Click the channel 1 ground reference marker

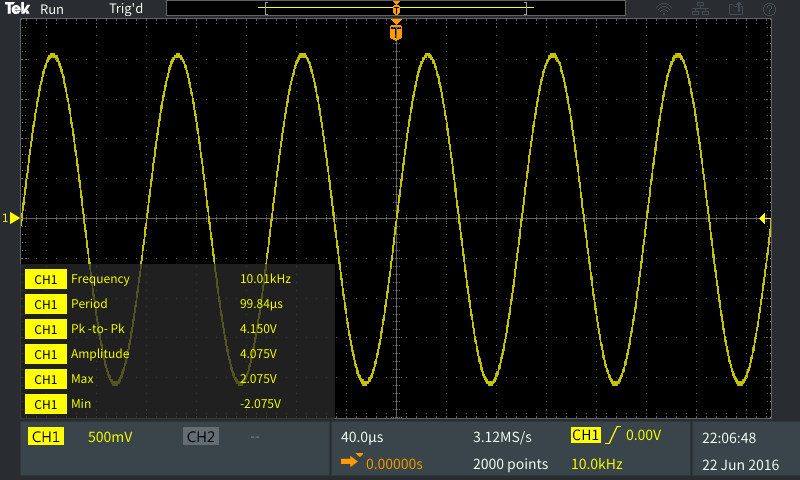coord(12,218)
